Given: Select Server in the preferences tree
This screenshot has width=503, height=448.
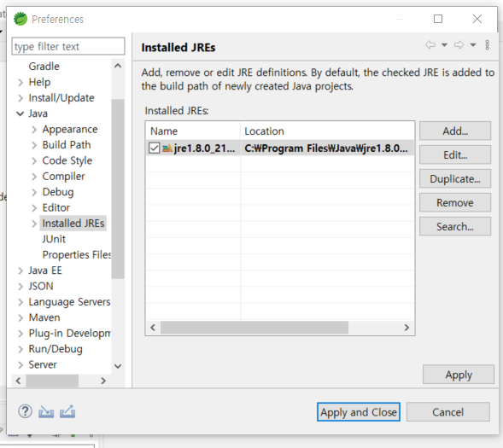Looking at the screenshot, I should coord(43,364).
